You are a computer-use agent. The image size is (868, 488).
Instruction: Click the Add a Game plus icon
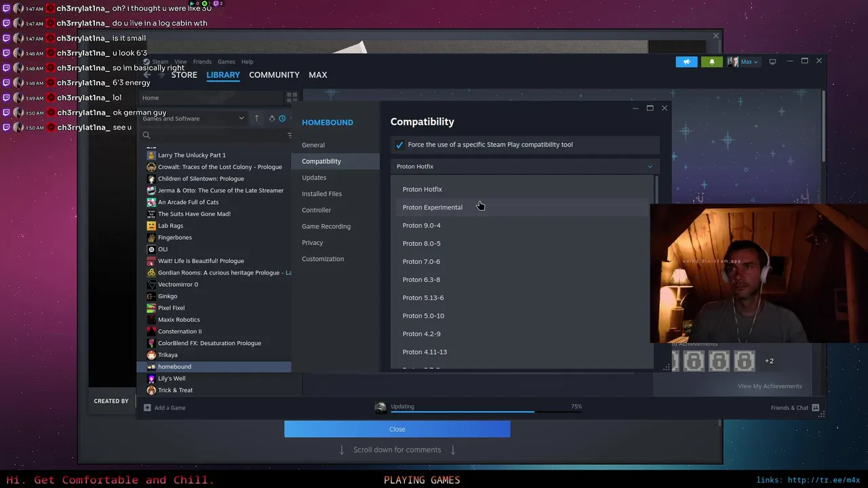point(147,408)
